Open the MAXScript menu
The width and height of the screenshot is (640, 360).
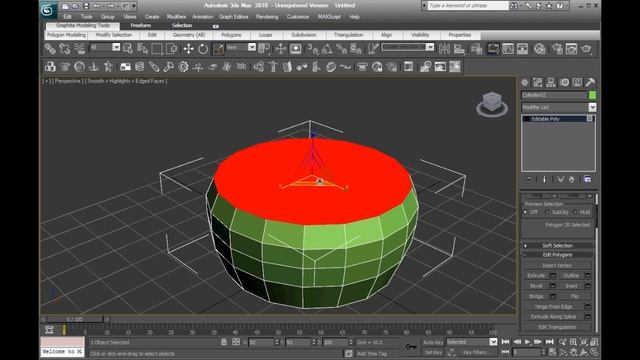point(329,17)
